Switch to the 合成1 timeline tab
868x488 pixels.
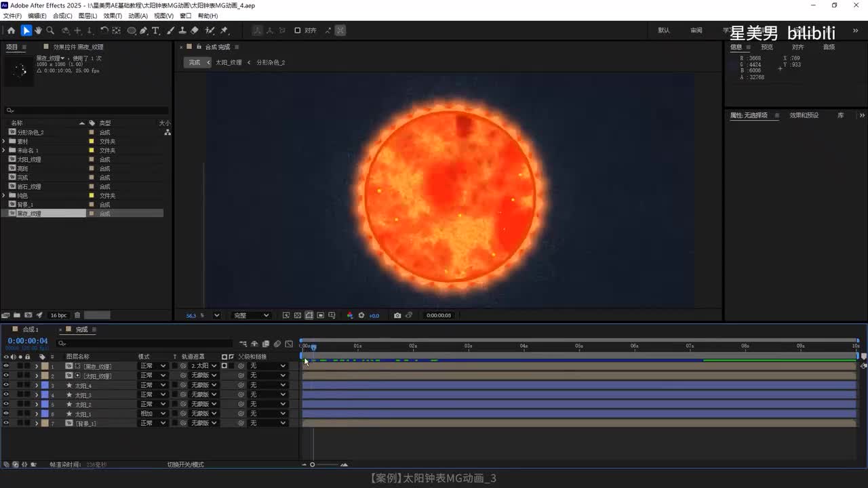point(31,329)
